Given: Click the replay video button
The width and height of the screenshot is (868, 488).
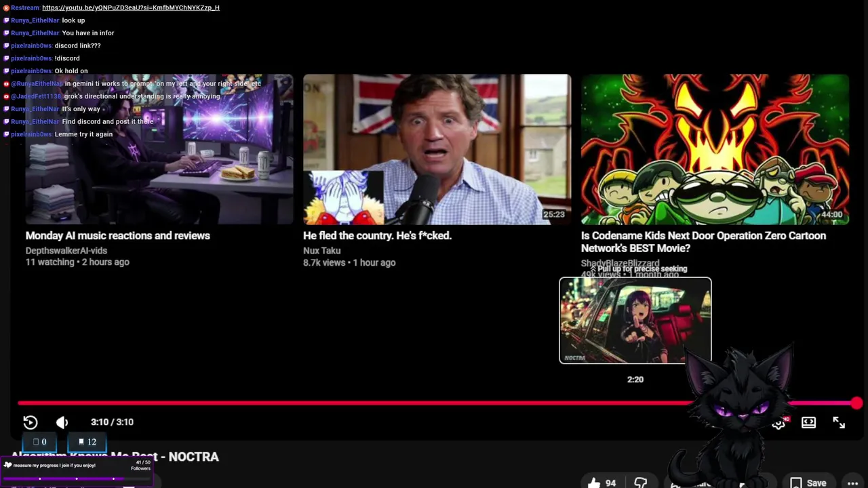Looking at the screenshot, I should 31,422.
